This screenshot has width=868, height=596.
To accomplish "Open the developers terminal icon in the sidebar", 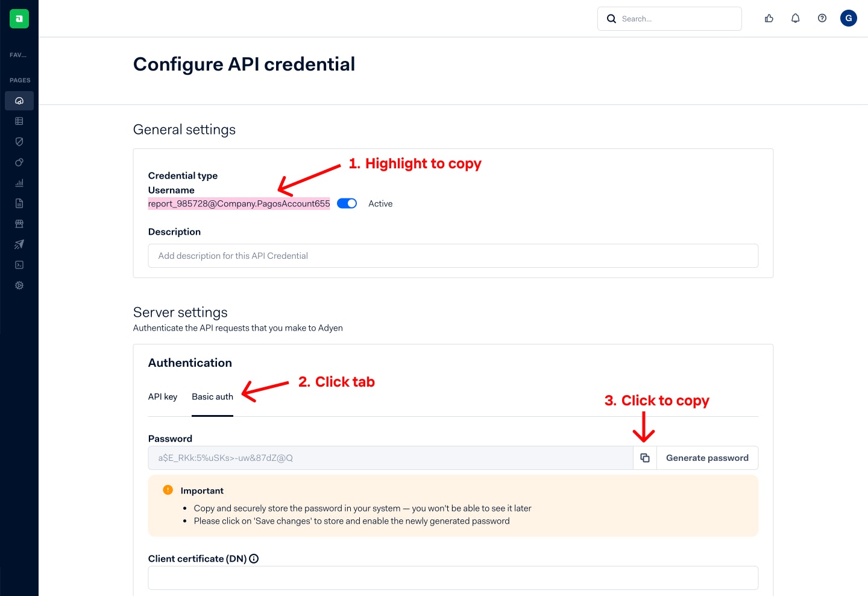I will pyautogui.click(x=19, y=265).
